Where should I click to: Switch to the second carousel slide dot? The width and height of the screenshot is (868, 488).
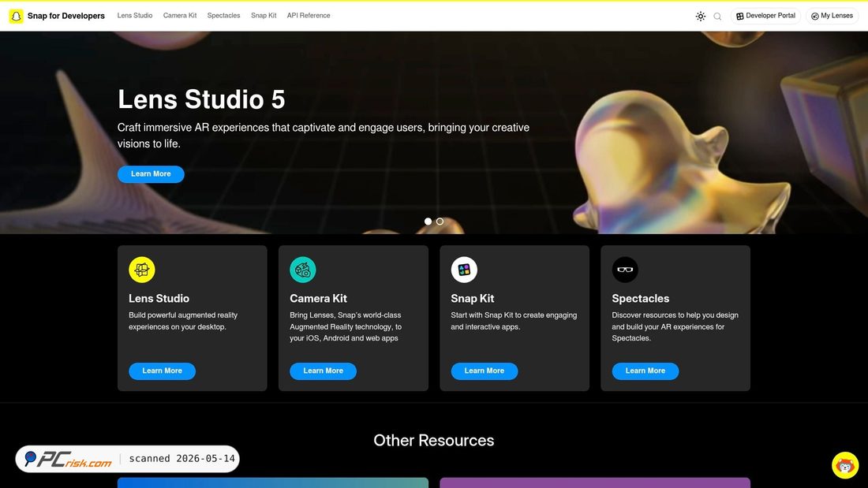click(440, 222)
